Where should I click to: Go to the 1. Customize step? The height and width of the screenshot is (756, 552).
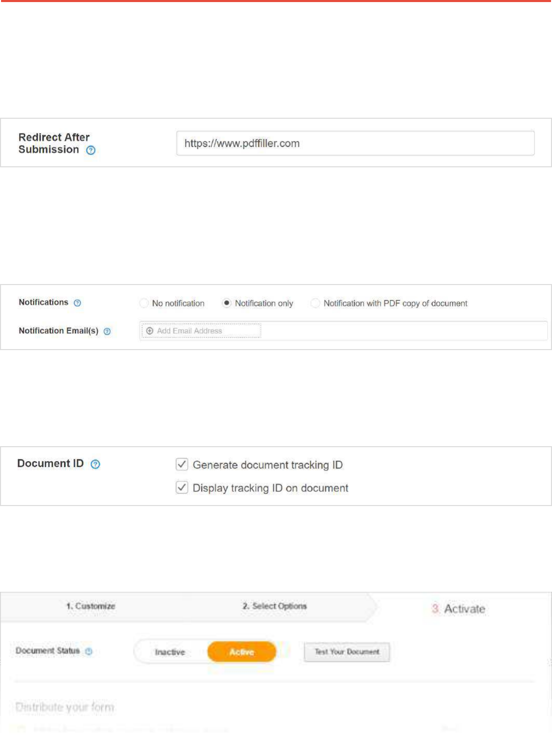(90, 606)
